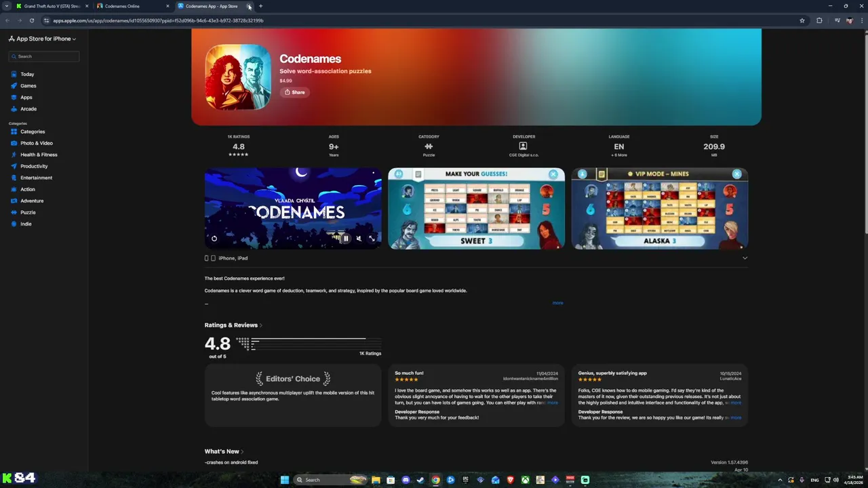This screenshot has height=488, width=868.
Task: Mute the preview video audio
Action: [x=359, y=239]
